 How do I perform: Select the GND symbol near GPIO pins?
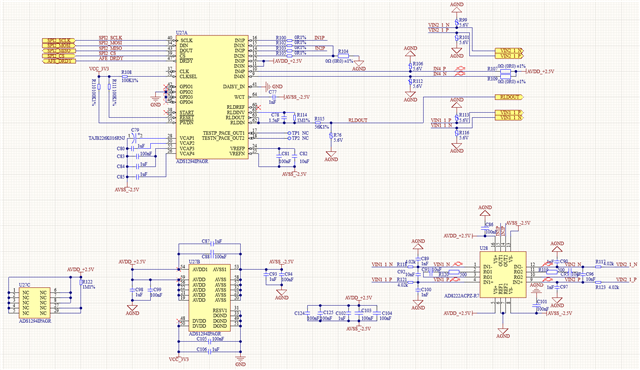[155, 98]
